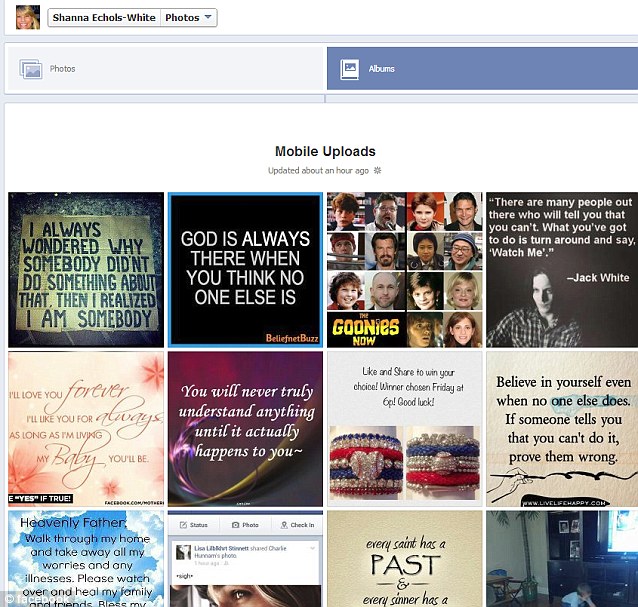Image resolution: width=638 pixels, height=607 pixels.
Task: Switch to the Albums tab
Action: [x=483, y=68]
